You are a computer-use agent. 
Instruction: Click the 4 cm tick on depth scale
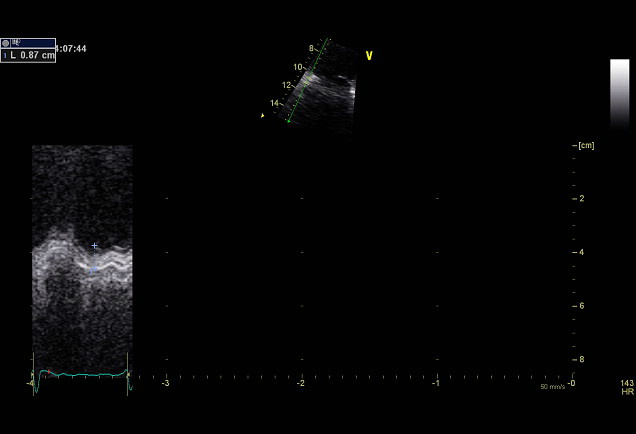click(x=580, y=252)
